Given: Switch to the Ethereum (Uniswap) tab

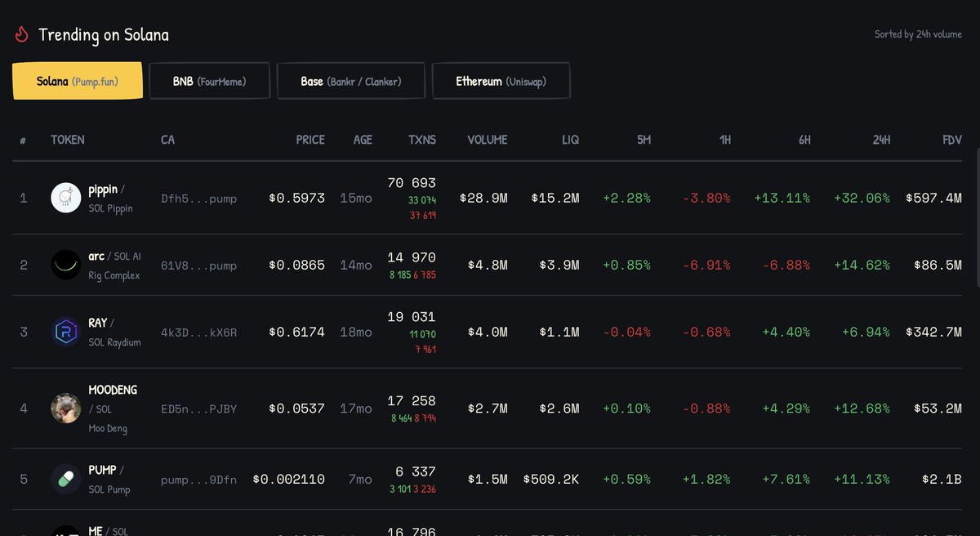Looking at the screenshot, I should [501, 80].
